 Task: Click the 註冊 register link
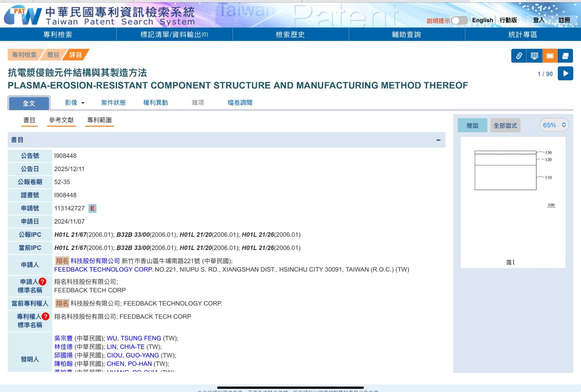click(x=565, y=20)
